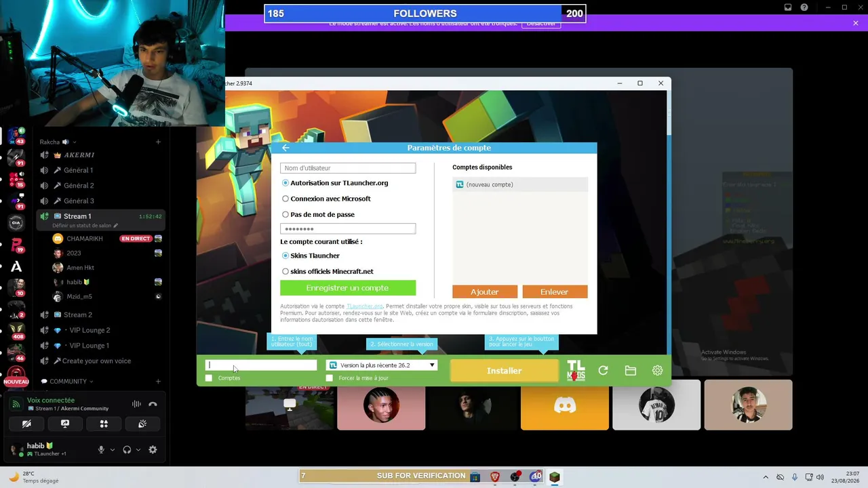
Task: Expand microphone input options chevron
Action: (113, 449)
